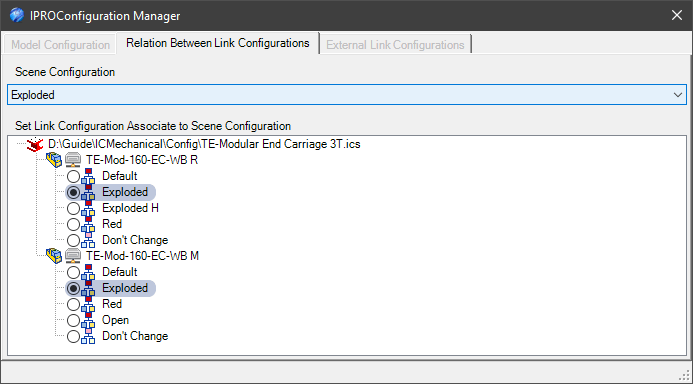This screenshot has height=384, width=693.
Task: Select the TE-Mod-160-EC-WB M tree node
Action: pyautogui.click(x=142, y=256)
